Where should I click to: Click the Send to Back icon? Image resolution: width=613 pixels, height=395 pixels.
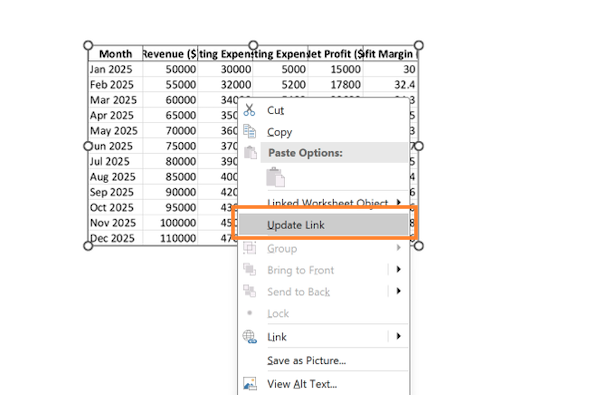pos(249,291)
